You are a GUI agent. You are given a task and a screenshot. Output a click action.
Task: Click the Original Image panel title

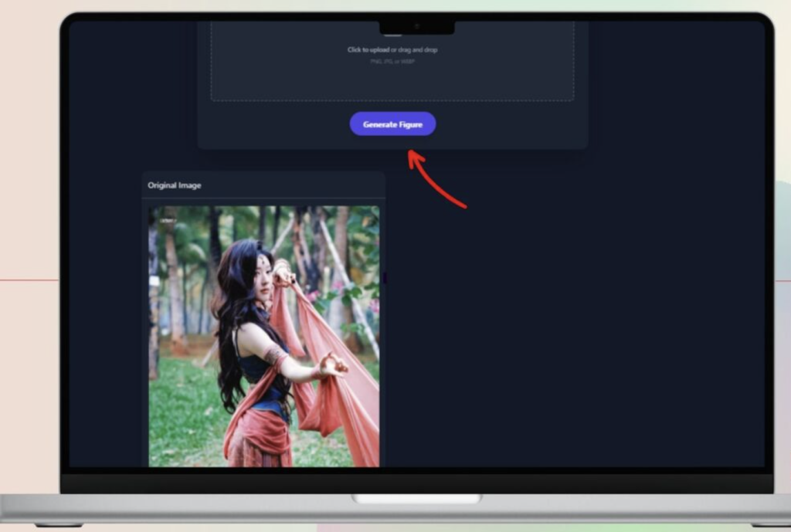click(175, 185)
